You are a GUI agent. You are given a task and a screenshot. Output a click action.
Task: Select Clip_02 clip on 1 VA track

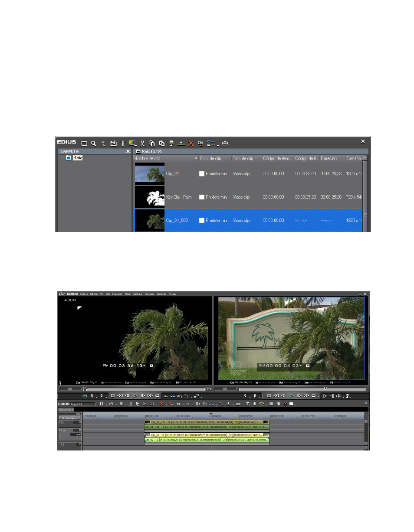tap(207, 435)
